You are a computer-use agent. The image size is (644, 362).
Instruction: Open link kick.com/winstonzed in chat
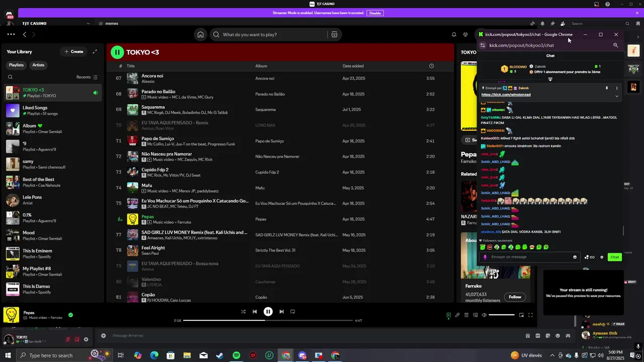[506, 95]
